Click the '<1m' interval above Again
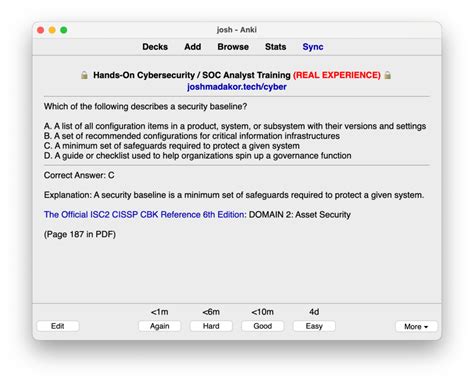 coord(159,312)
